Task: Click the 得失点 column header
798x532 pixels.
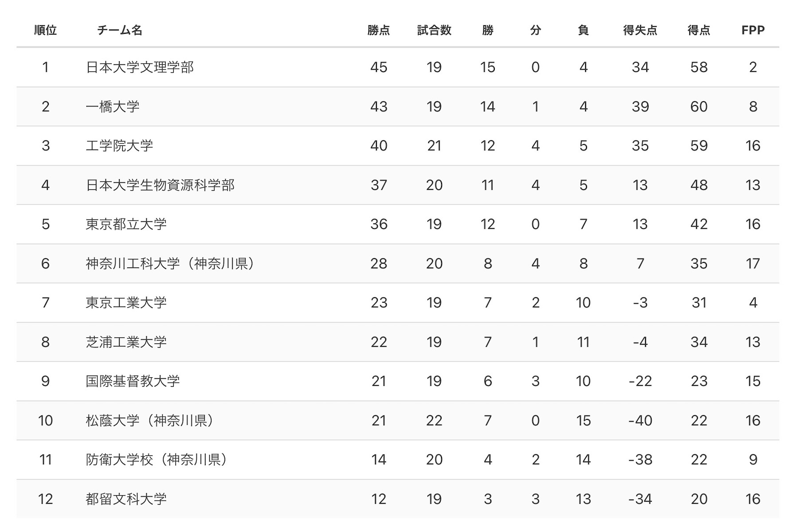Action: (x=640, y=30)
